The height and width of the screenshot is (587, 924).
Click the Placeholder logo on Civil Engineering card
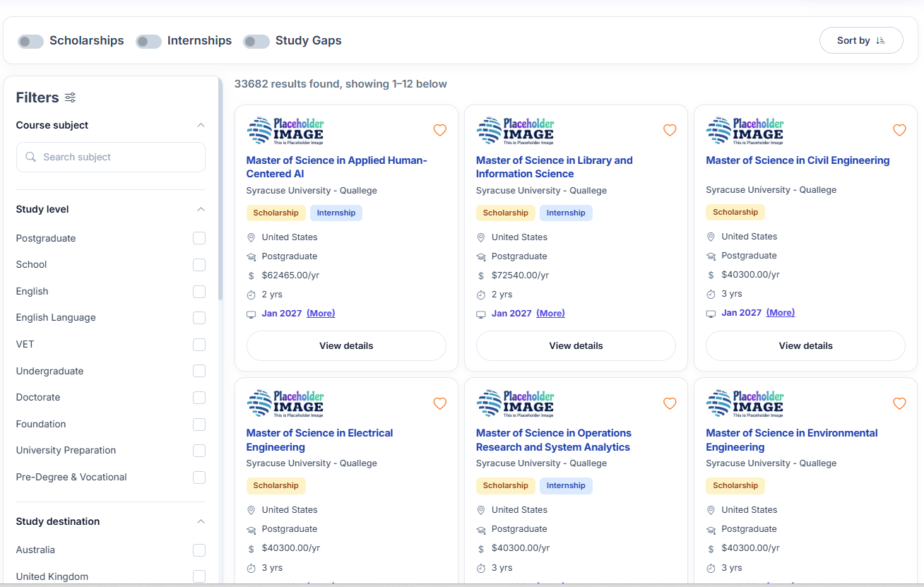[745, 131]
